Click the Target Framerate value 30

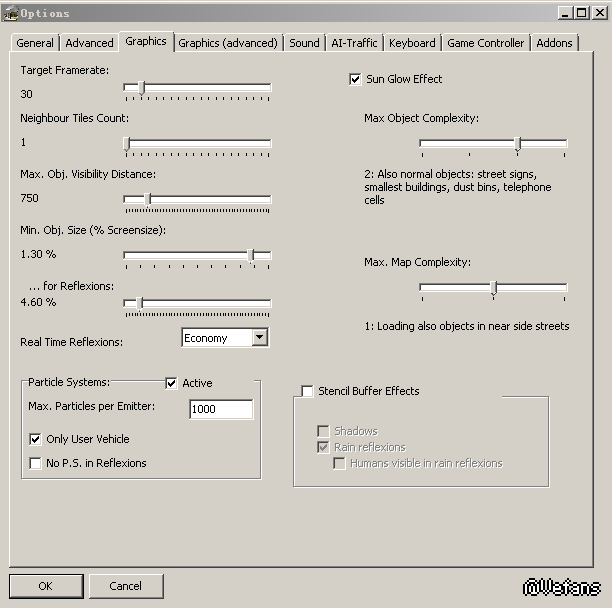[27, 94]
